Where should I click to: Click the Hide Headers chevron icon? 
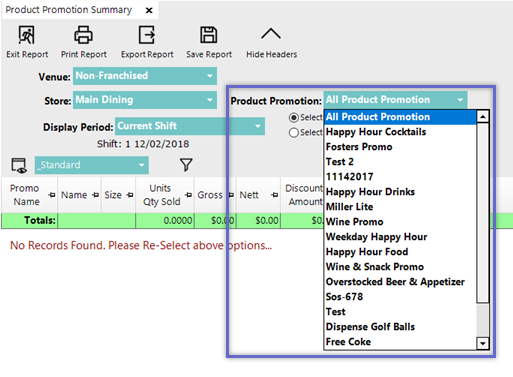coord(271,34)
